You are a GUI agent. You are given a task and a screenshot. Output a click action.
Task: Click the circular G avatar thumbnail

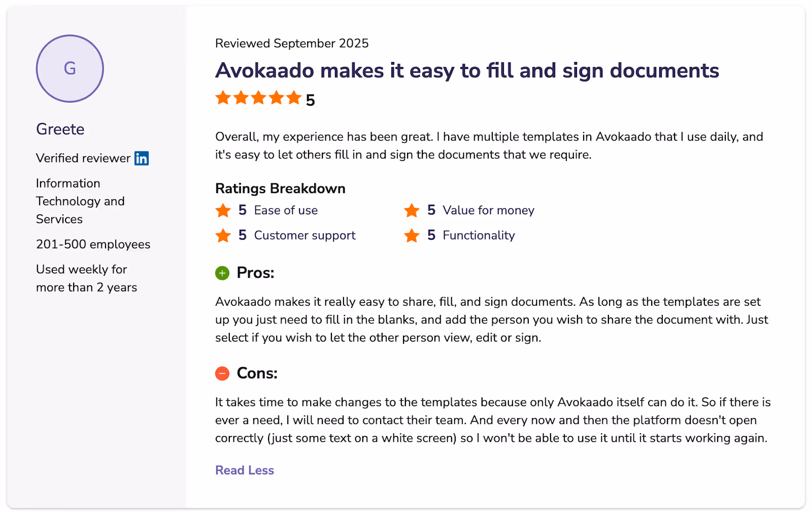70,69
